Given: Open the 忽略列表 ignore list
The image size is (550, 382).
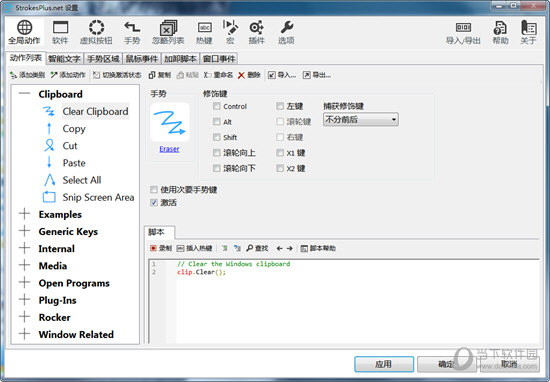Looking at the screenshot, I should pos(168,32).
